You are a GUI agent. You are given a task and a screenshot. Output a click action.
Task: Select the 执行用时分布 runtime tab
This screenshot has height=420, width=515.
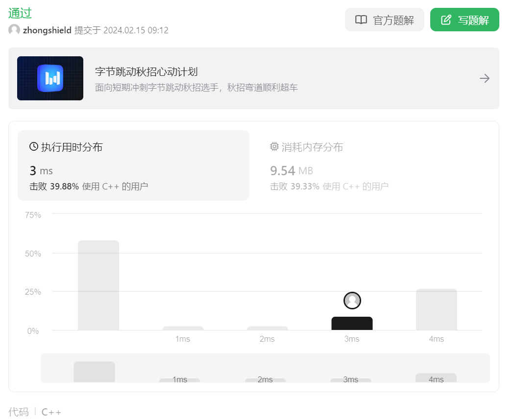point(133,165)
